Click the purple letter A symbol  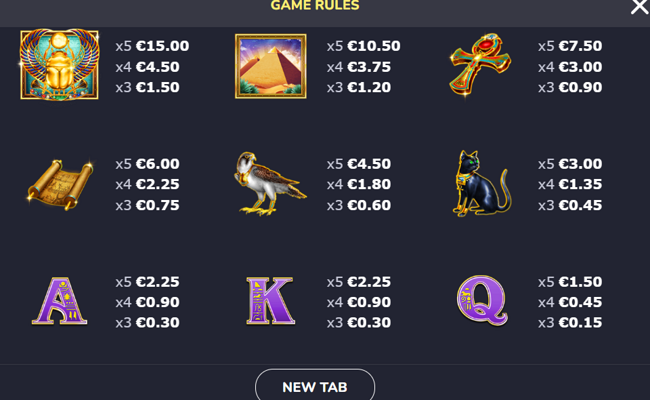[x=60, y=301]
